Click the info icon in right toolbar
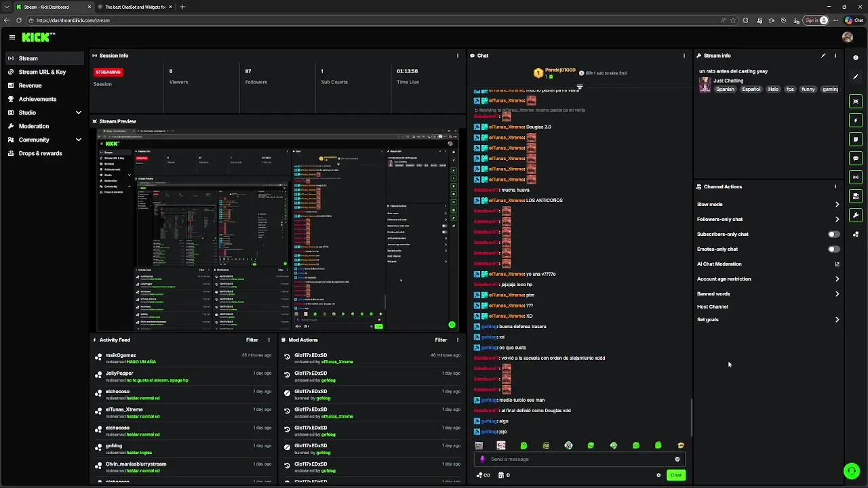Viewport: 868px width, 488px height. pyautogui.click(x=856, y=58)
